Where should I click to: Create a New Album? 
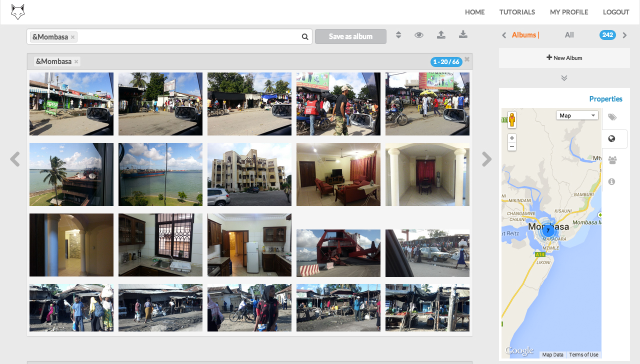[x=564, y=58]
